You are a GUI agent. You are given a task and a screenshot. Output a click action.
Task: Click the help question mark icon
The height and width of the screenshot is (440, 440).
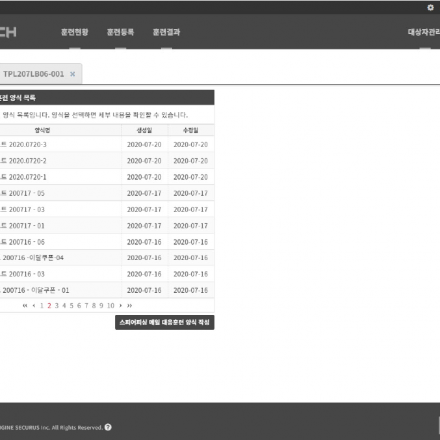(108, 427)
